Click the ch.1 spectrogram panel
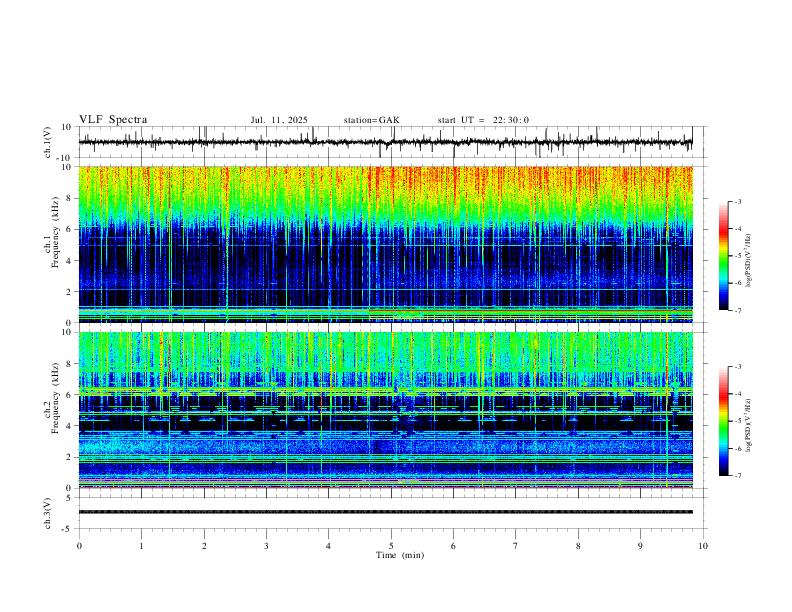 coord(385,244)
